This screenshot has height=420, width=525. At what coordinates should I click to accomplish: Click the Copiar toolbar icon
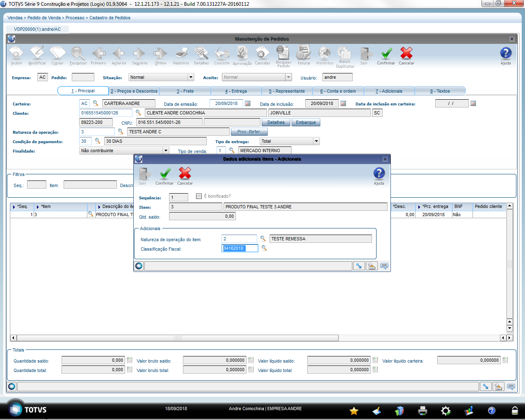coord(57,56)
